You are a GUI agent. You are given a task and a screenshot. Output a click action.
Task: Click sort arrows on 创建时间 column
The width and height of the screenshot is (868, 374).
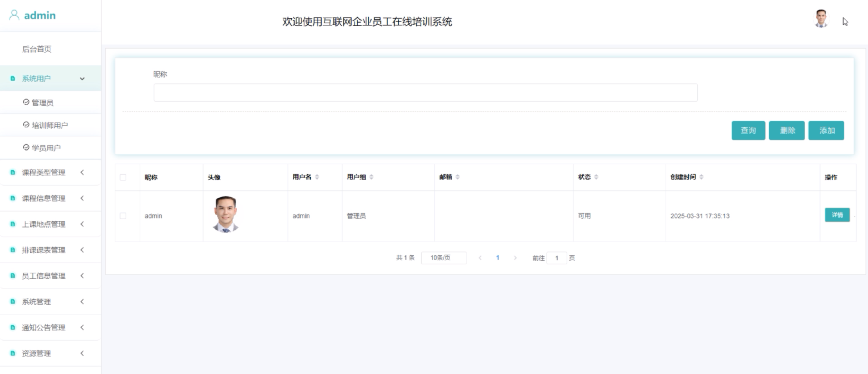[x=701, y=177]
